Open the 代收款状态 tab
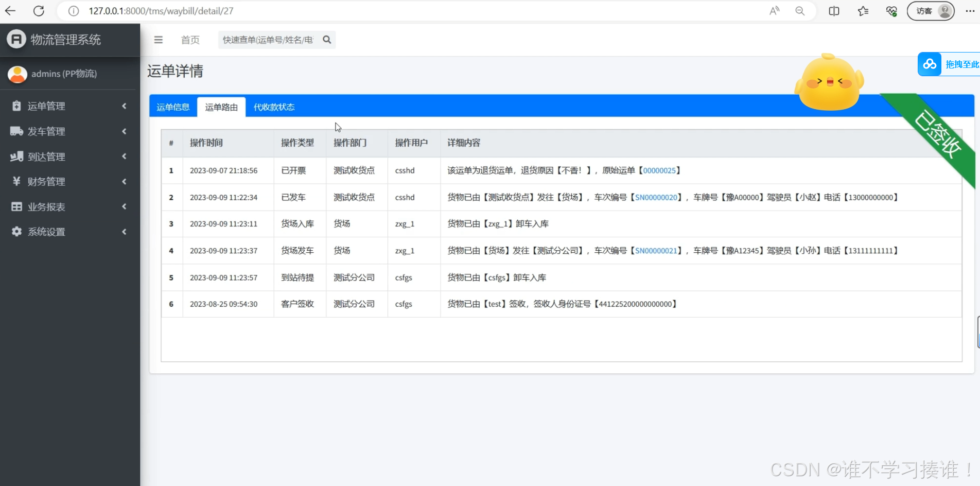980x486 pixels. pyautogui.click(x=274, y=107)
